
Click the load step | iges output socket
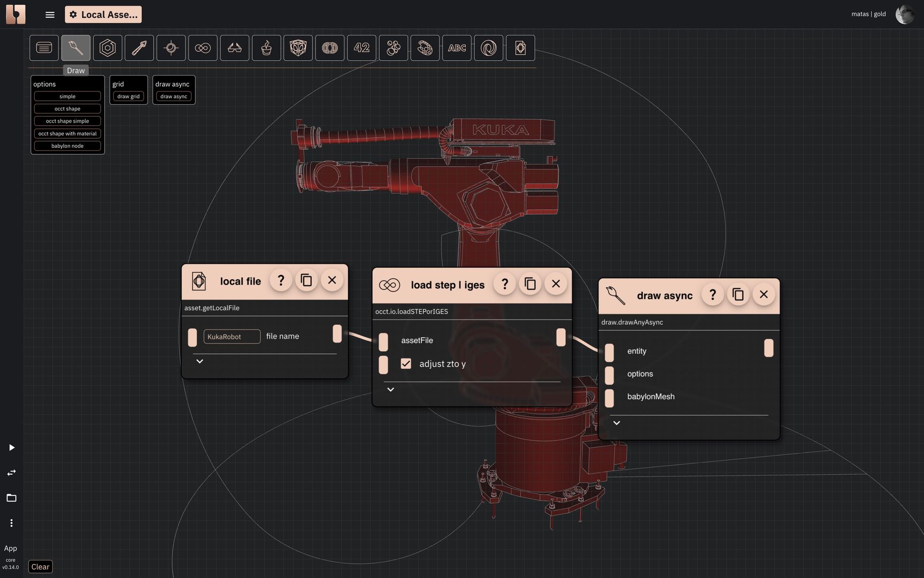click(561, 337)
